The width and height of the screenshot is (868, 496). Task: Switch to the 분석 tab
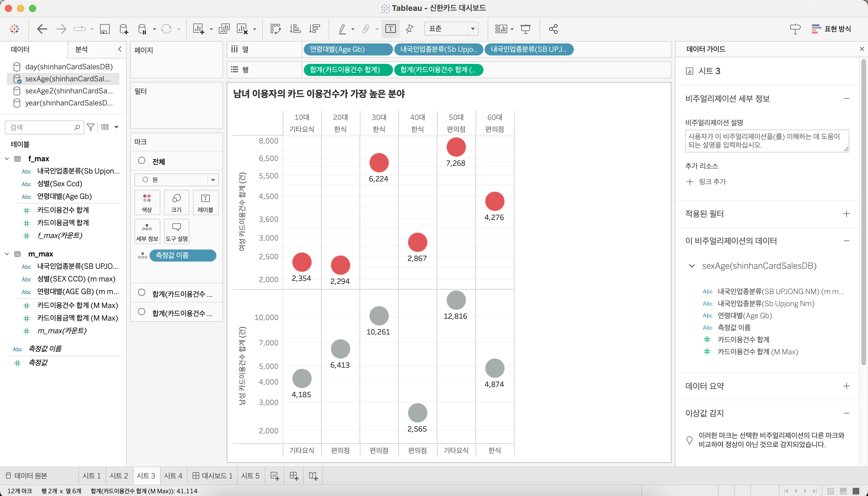81,49
